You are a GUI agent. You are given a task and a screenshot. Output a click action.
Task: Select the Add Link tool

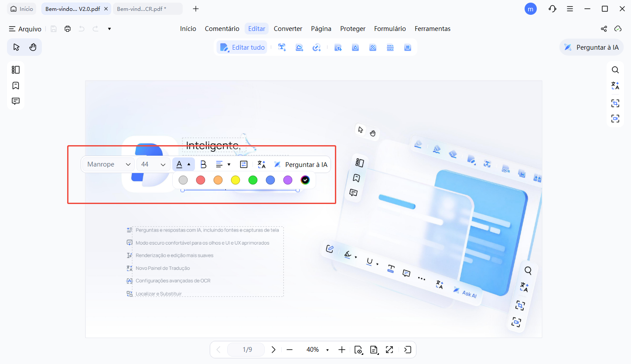pos(317,47)
